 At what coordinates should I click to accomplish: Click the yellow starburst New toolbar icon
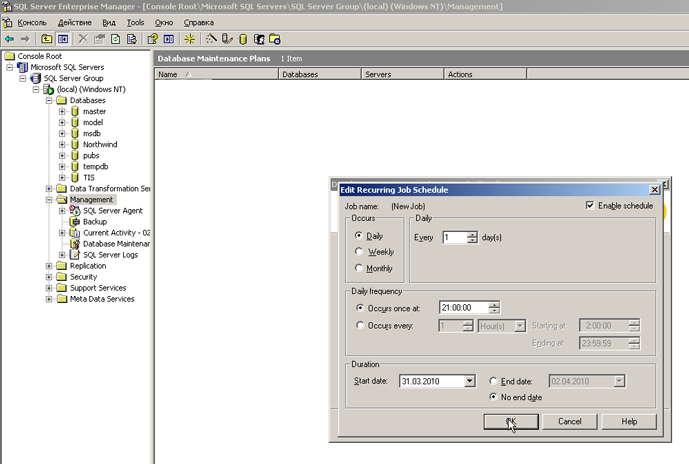tap(189, 39)
